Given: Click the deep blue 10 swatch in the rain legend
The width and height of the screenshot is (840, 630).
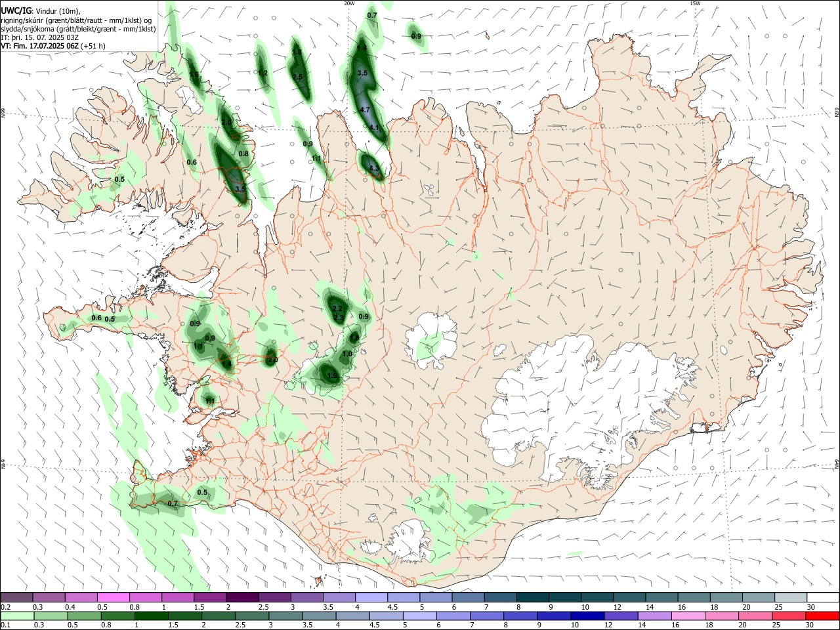Looking at the screenshot, I should click(586, 616).
